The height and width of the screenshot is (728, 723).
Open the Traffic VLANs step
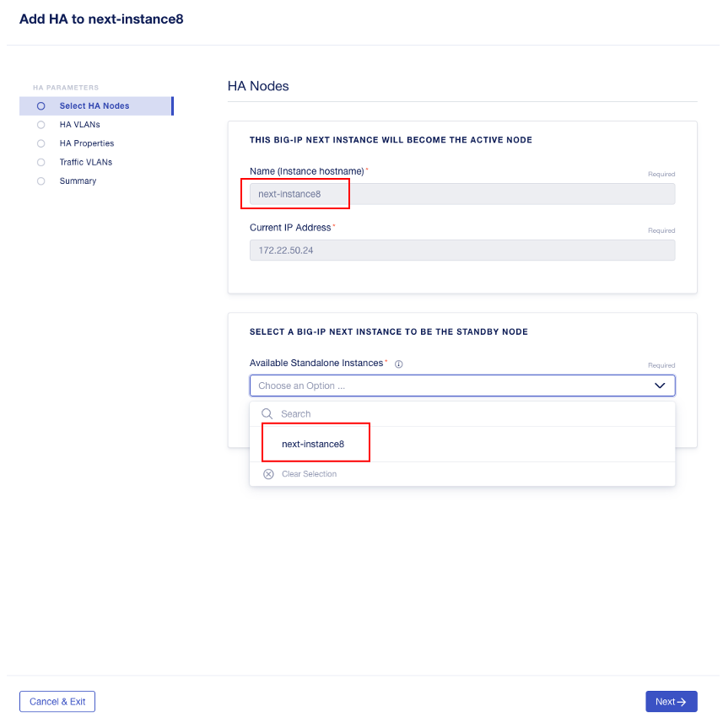tap(85, 162)
